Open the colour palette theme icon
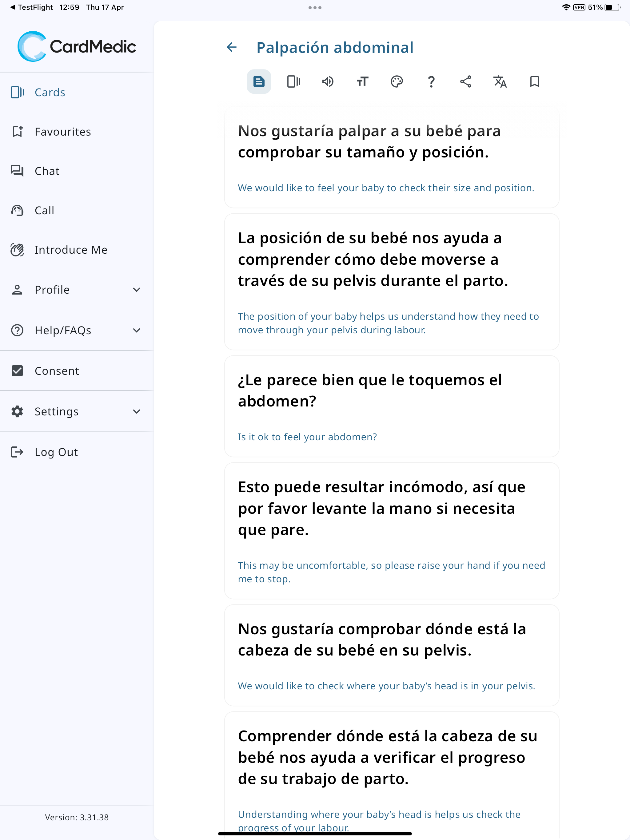 click(x=397, y=82)
